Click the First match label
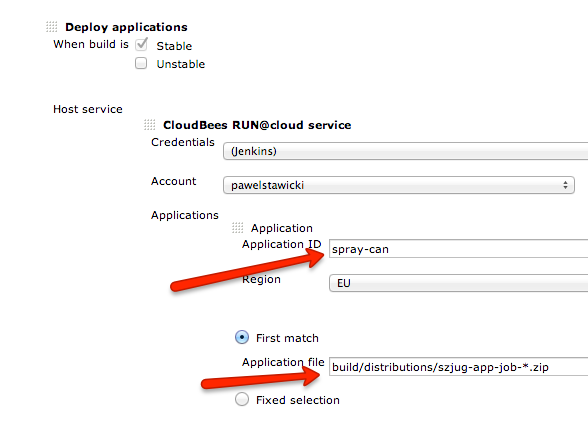The width and height of the screenshot is (588, 432). [x=287, y=338]
